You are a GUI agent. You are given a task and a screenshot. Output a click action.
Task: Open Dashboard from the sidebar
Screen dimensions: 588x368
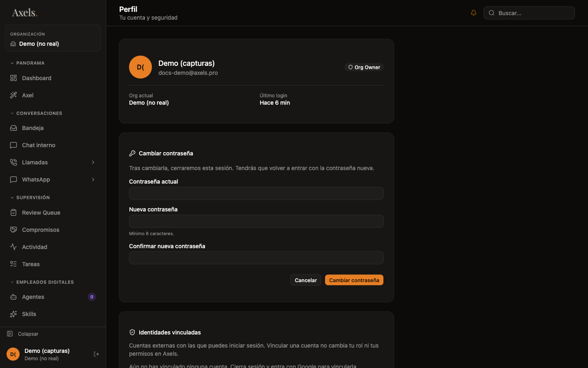click(x=53, y=78)
